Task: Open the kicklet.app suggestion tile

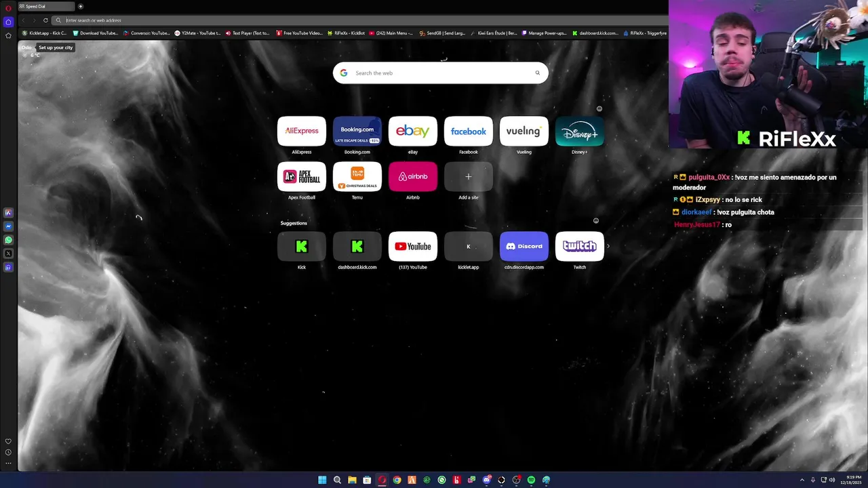Action: [469, 246]
